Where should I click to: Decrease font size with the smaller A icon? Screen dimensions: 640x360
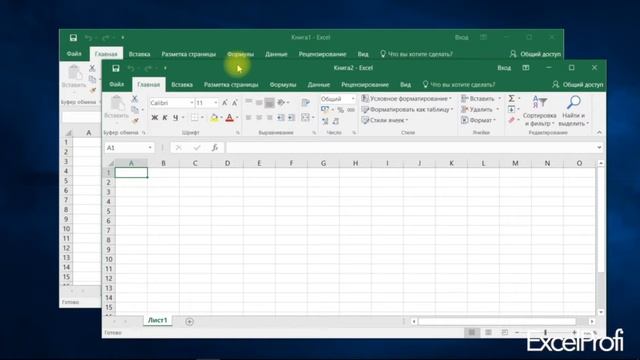235,103
